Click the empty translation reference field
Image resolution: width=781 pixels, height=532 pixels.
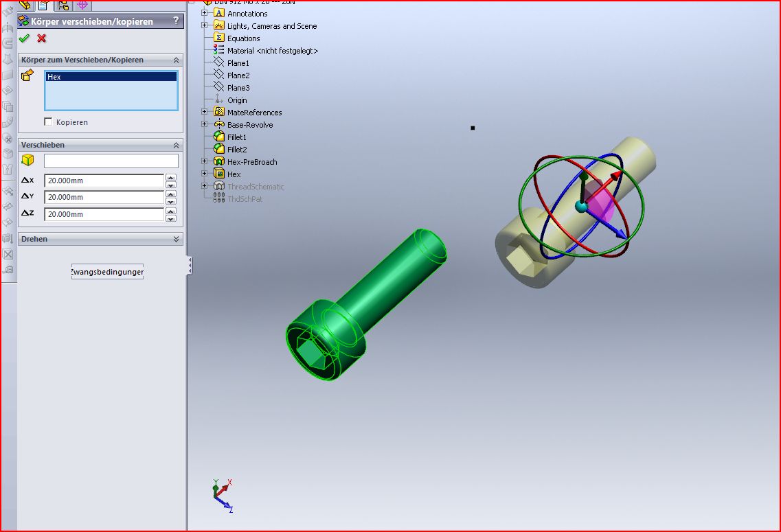click(x=111, y=161)
